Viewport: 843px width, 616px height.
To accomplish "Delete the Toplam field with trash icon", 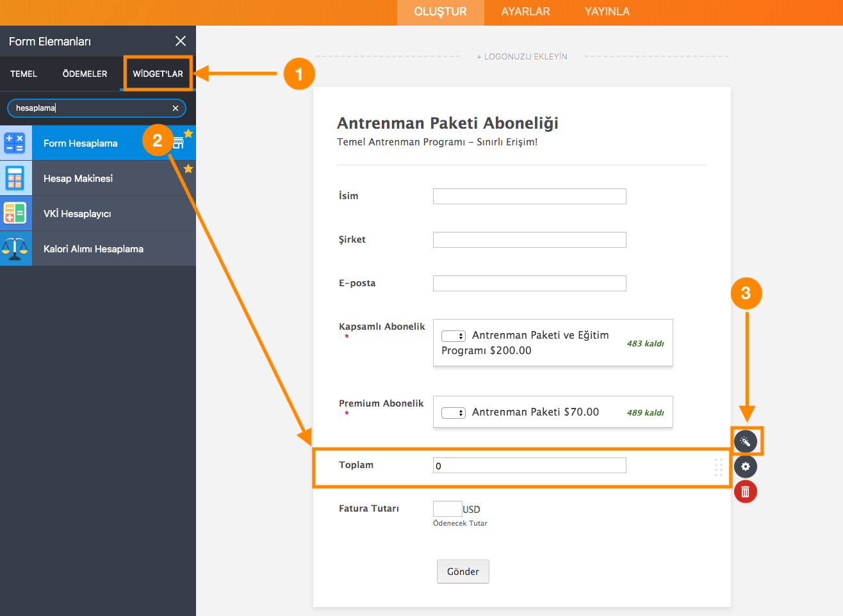I will 746,492.
